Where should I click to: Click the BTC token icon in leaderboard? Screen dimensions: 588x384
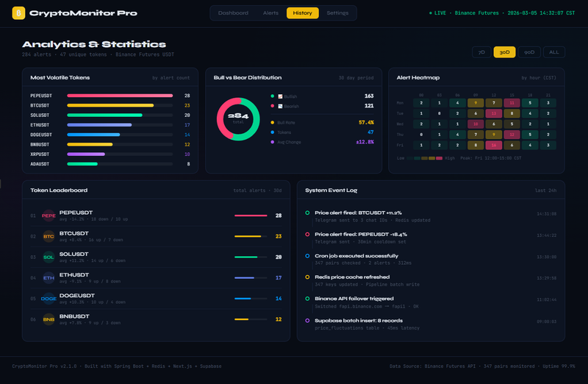coord(49,236)
